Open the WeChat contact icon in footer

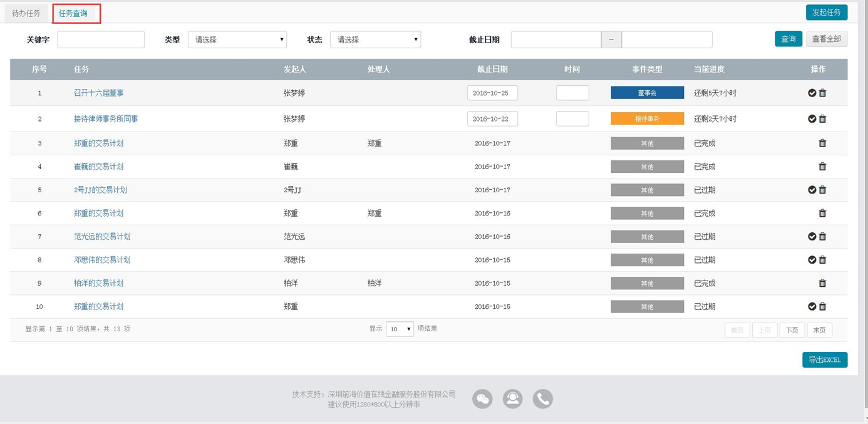tap(482, 399)
